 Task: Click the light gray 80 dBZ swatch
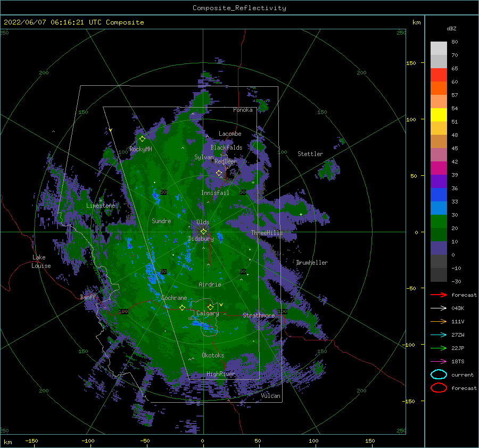(x=439, y=48)
